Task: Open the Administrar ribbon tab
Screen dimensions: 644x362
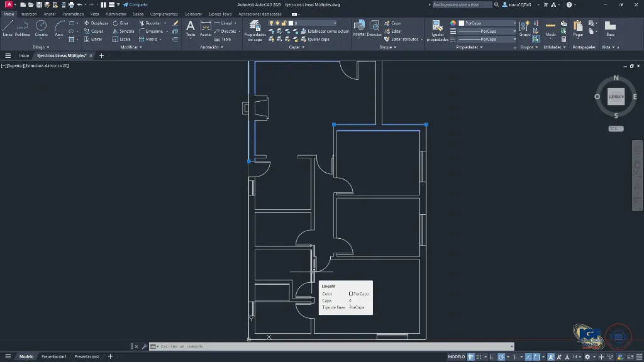Action: pos(116,14)
